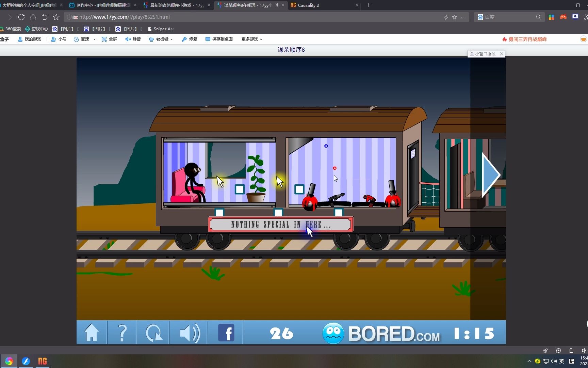The width and height of the screenshot is (588, 368).
Task: Expand the address bar dropdown chevron
Action: (x=462, y=17)
